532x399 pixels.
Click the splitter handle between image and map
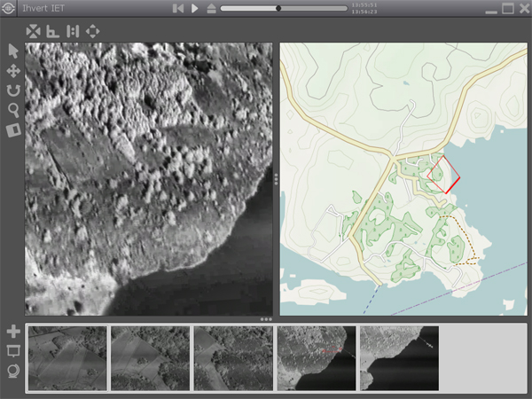click(277, 178)
